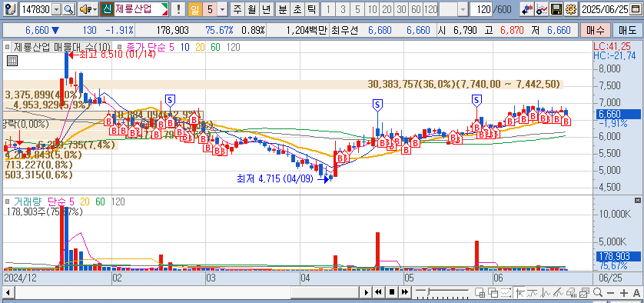The image size is (644, 303).
Task: Click the data grid icon on chart
Action: [x=12, y=62]
